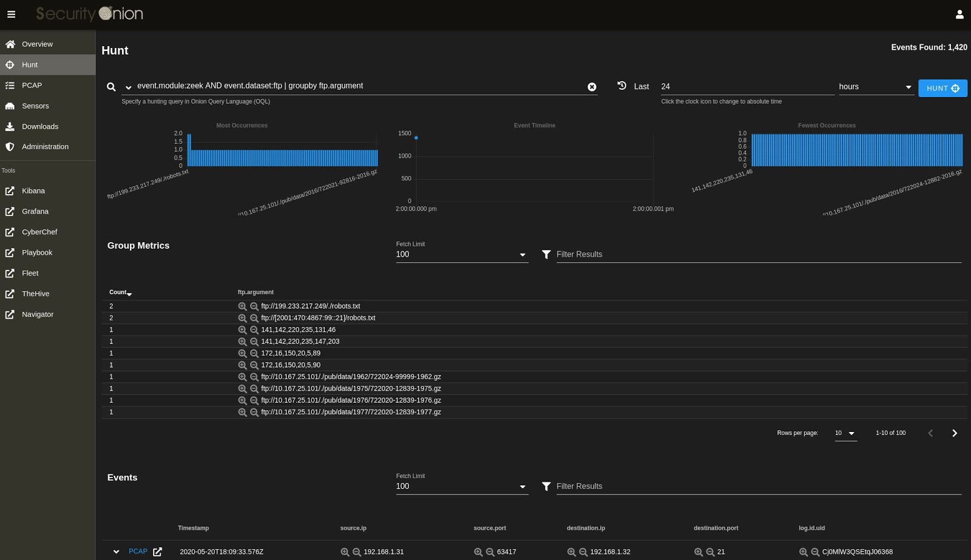
Task: Click the filter funnel icon above Group Metrics results
Action: coord(546,254)
